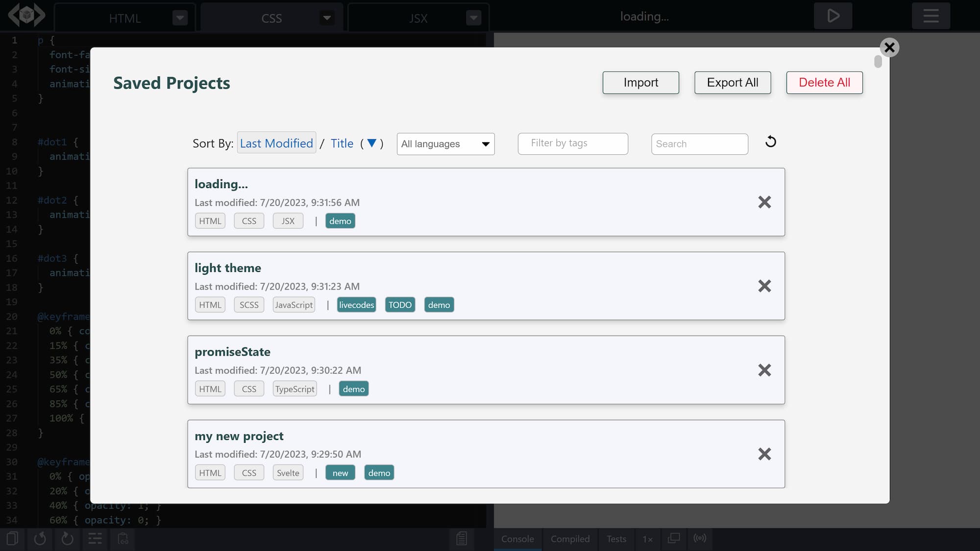Click the Import button
The height and width of the screenshot is (551, 980).
tap(641, 82)
